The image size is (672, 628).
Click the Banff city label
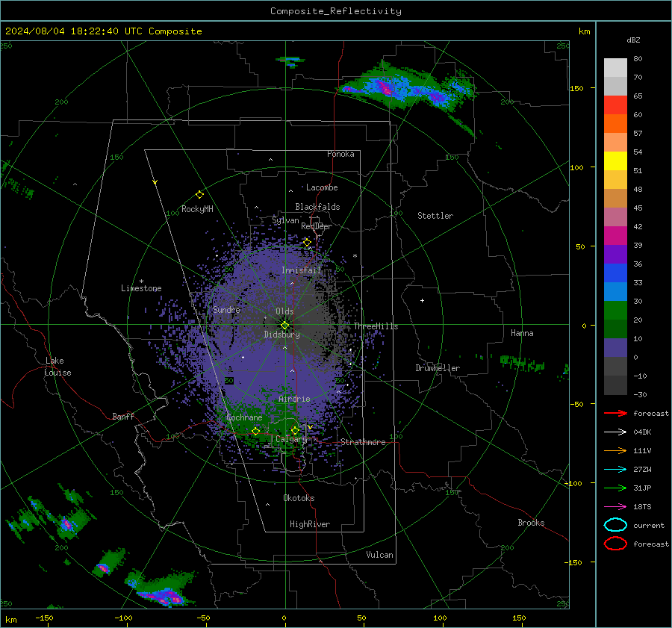[x=123, y=416]
